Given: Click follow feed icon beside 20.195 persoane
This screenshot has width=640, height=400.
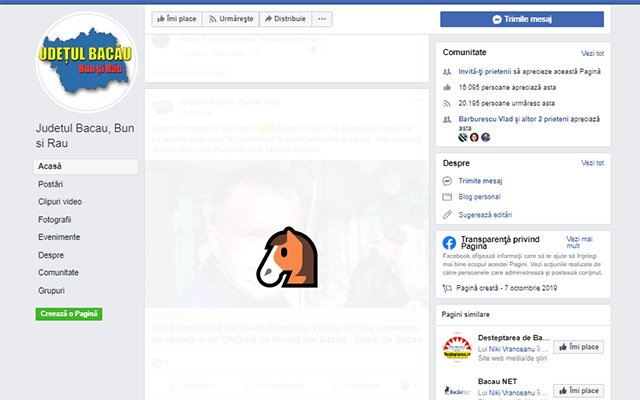Looking at the screenshot, I should (x=447, y=103).
